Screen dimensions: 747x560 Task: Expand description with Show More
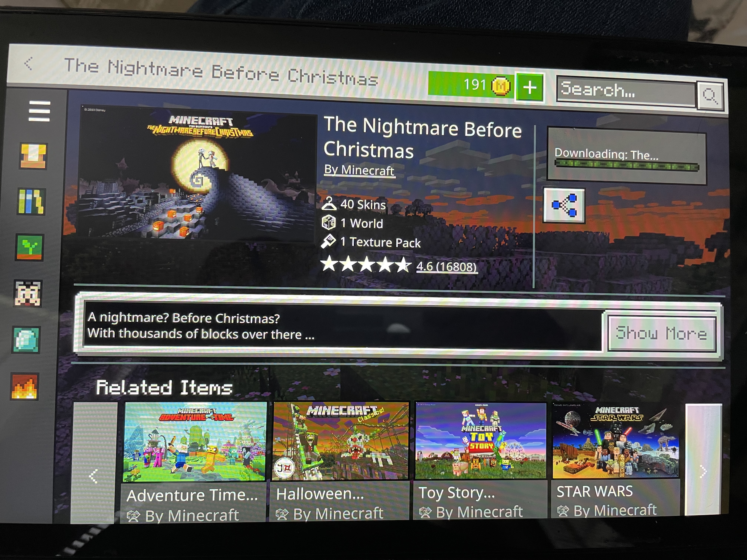(x=661, y=334)
